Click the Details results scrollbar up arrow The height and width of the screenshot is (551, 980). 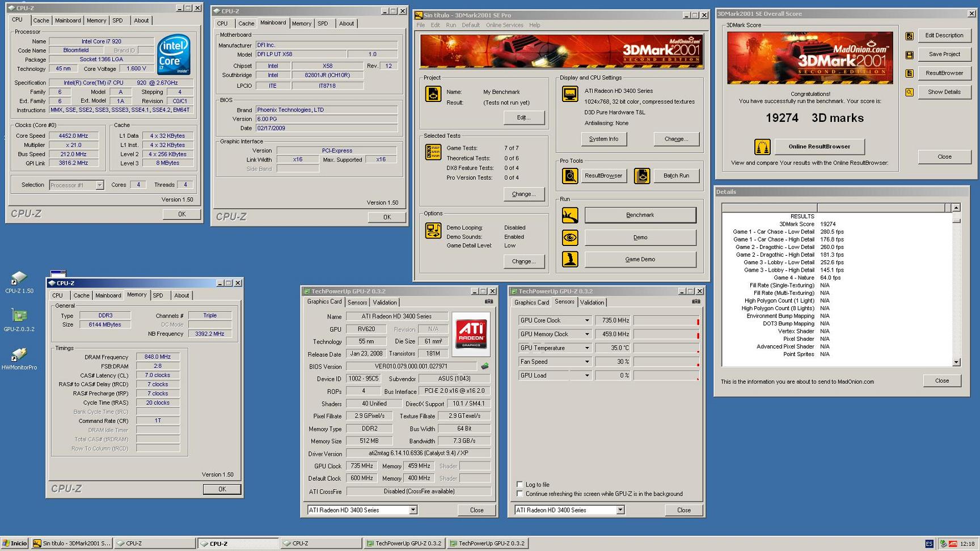pos(956,207)
